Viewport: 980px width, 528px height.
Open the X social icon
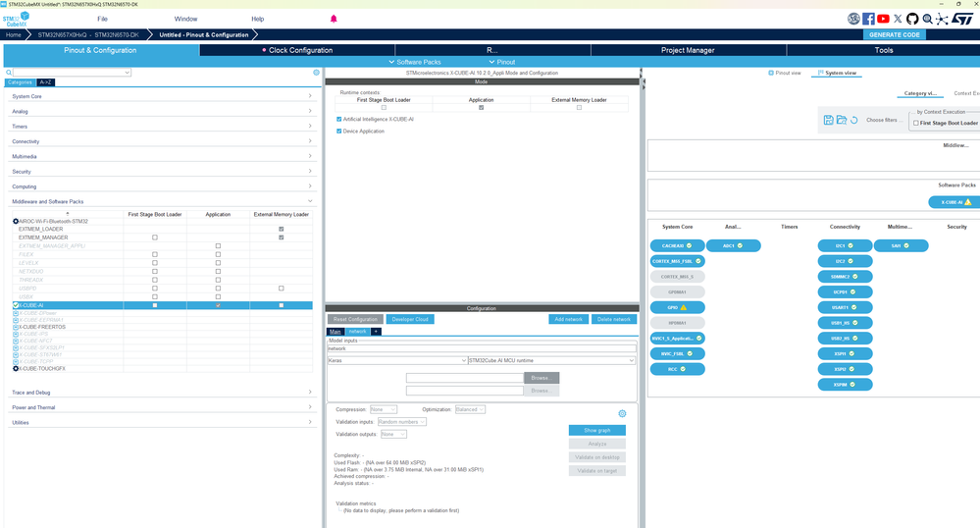coord(899,19)
